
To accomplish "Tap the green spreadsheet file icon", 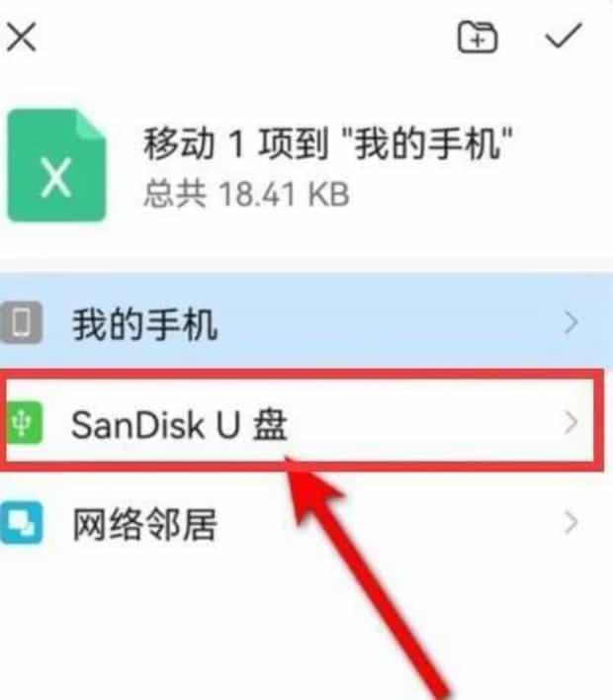I will click(x=56, y=166).
